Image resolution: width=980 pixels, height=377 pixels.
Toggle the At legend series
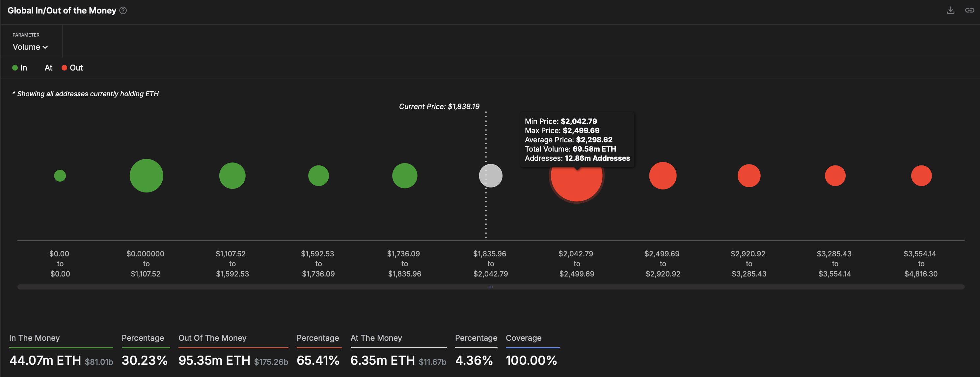48,68
